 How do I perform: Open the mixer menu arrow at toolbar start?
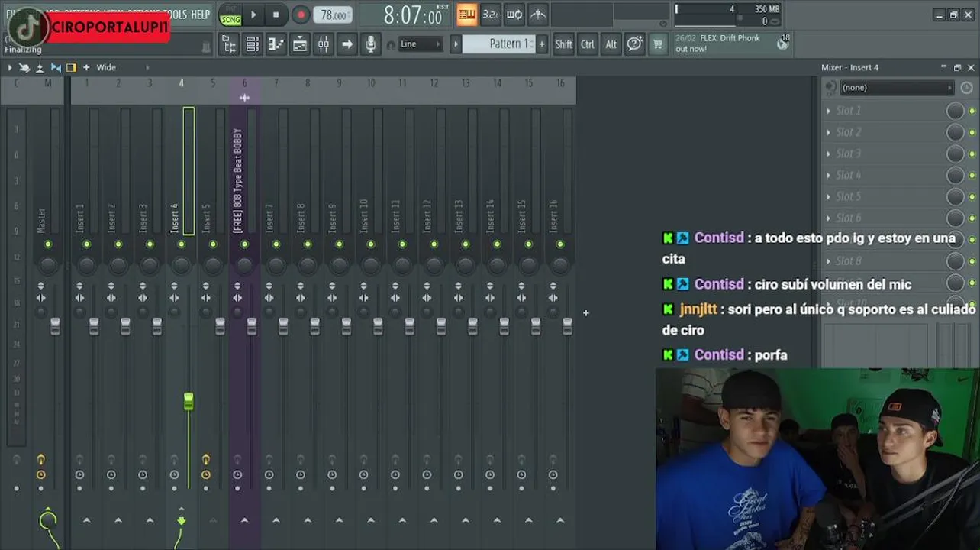(x=9, y=67)
